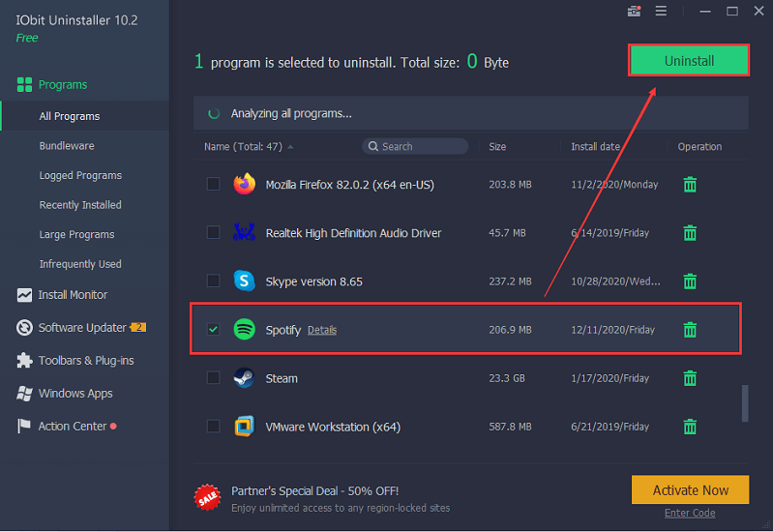This screenshot has height=532, width=773.
Task: Click the Spotify program icon
Action: [244, 329]
